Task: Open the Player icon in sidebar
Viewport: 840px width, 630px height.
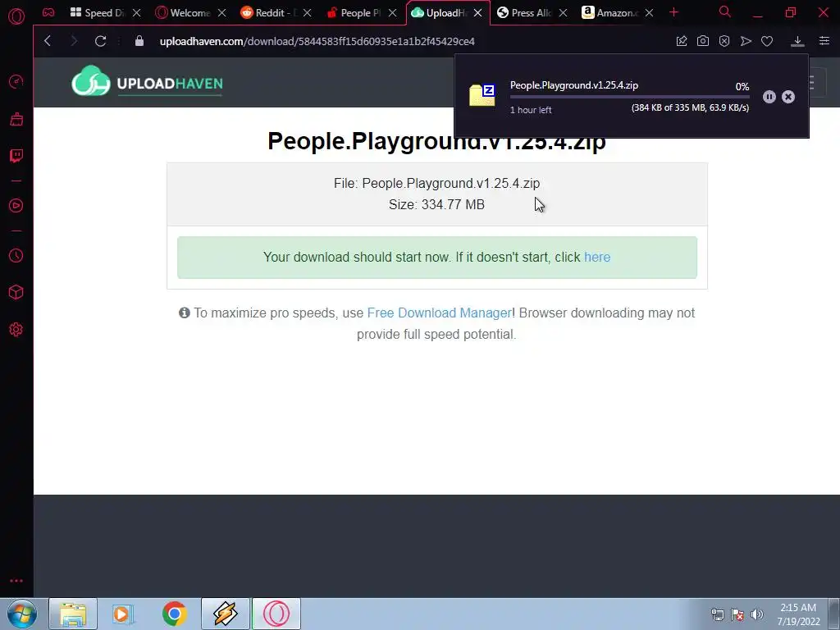Action: point(16,206)
